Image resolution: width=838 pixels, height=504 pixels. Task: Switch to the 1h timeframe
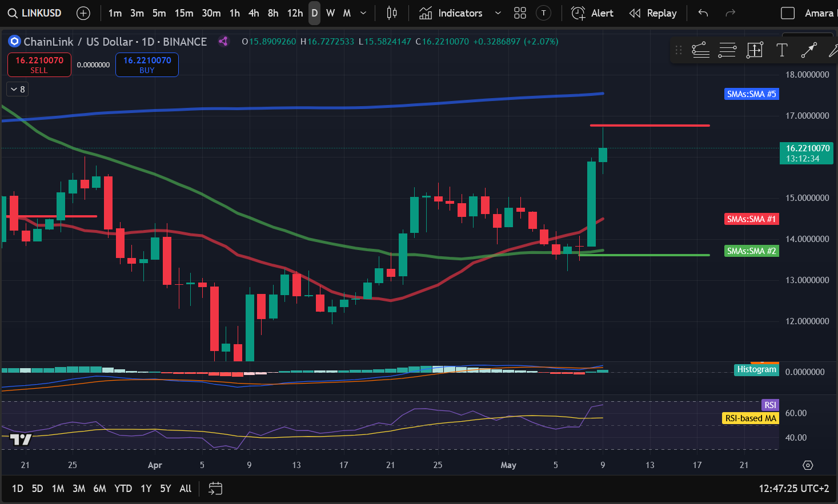coord(235,13)
